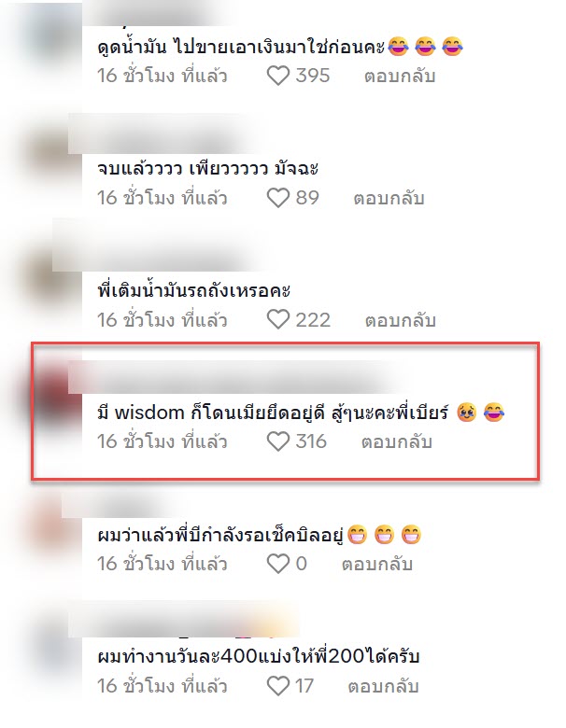Tap the heart icon beside 89
The width and height of the screenshot is (566, 728).
coord(278,198)
